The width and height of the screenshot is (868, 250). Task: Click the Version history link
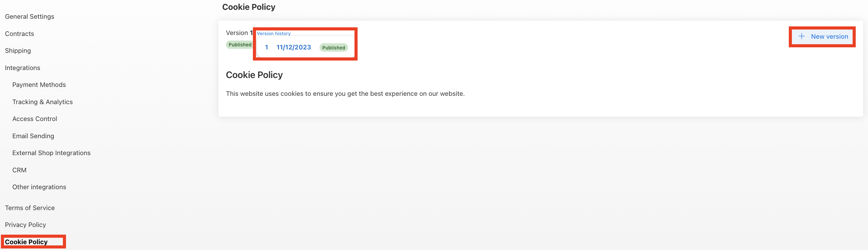(x=273, y=33)
